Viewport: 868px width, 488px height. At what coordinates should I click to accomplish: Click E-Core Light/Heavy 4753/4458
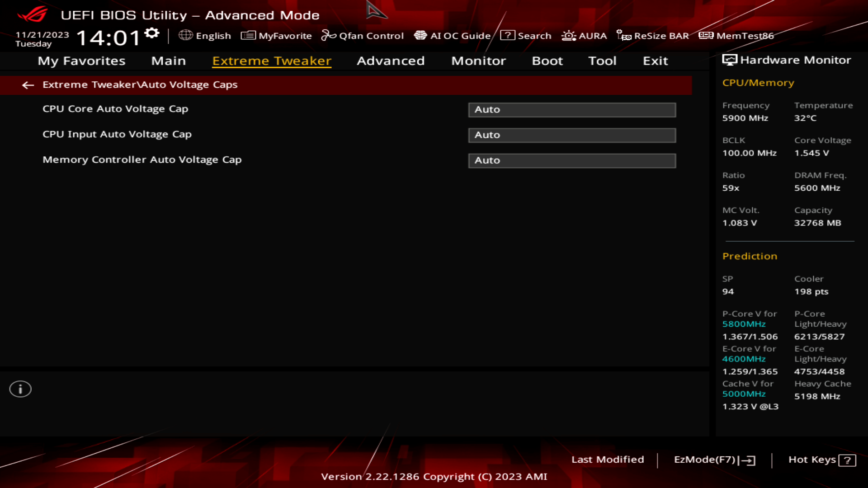819,371
